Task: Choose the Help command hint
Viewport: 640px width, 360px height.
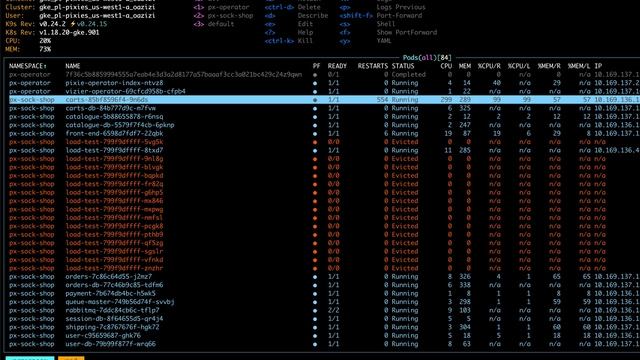Action: coord(289,32)
